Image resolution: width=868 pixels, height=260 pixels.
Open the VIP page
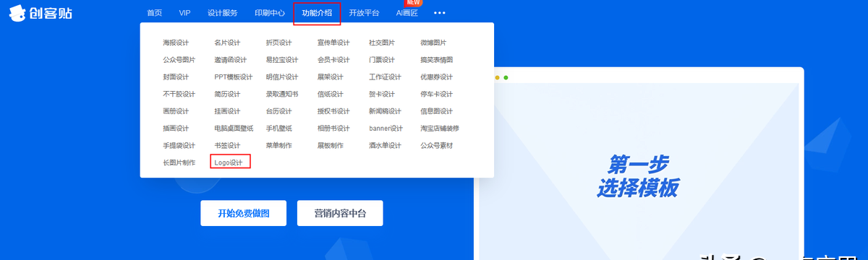coord(184,13)
